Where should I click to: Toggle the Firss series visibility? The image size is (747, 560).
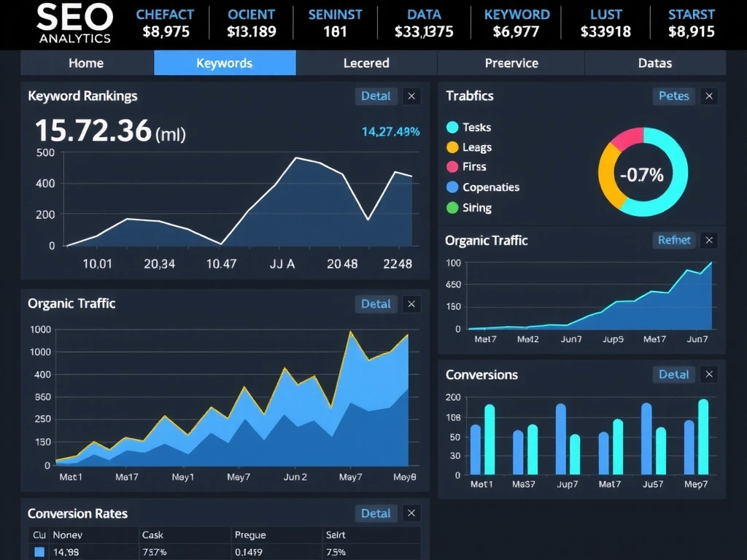(452, 166)
